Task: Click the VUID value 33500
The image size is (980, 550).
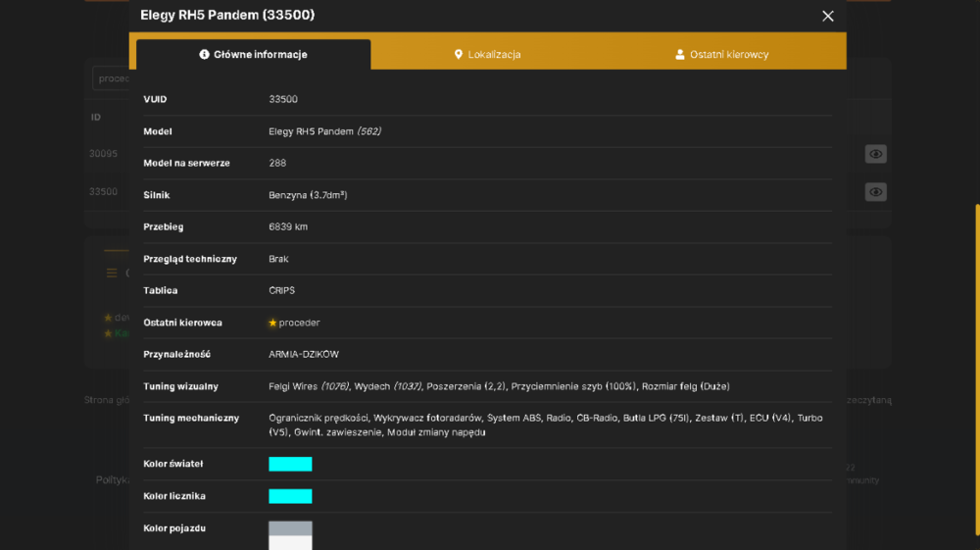Action: [283, 99]
